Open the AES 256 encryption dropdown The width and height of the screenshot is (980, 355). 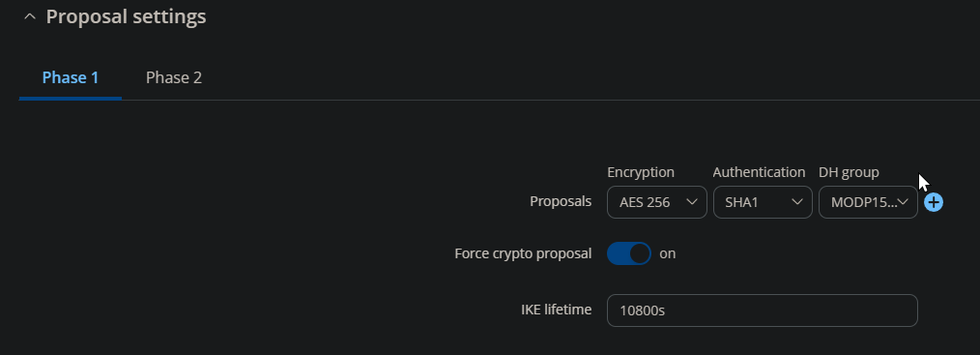point(657,202)
